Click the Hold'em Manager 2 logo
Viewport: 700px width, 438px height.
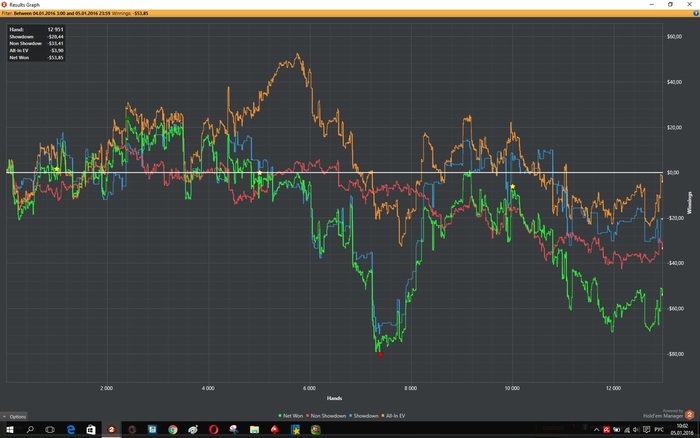coord(689,415)
